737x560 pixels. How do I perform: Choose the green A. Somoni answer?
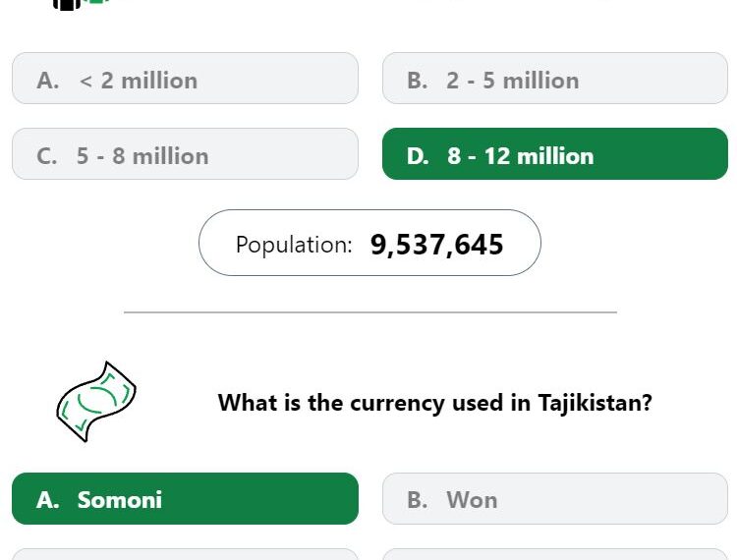[x=185, y=498]
